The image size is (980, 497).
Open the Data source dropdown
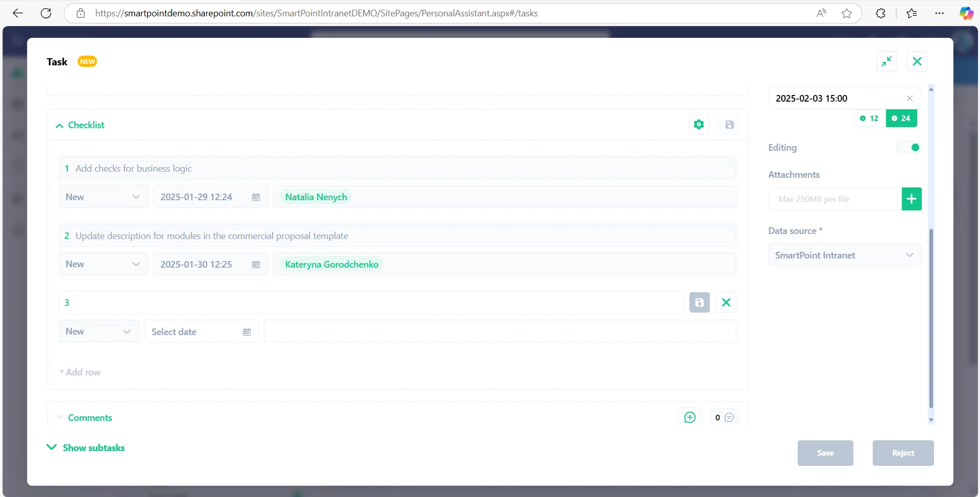click(845, 255)
